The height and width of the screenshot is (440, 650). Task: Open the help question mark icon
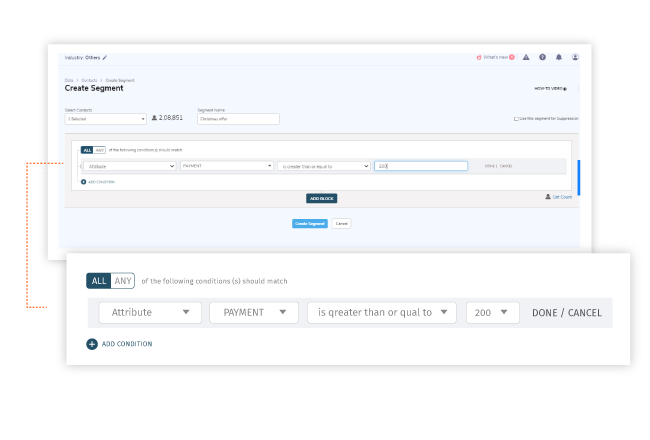click(542, 57)
